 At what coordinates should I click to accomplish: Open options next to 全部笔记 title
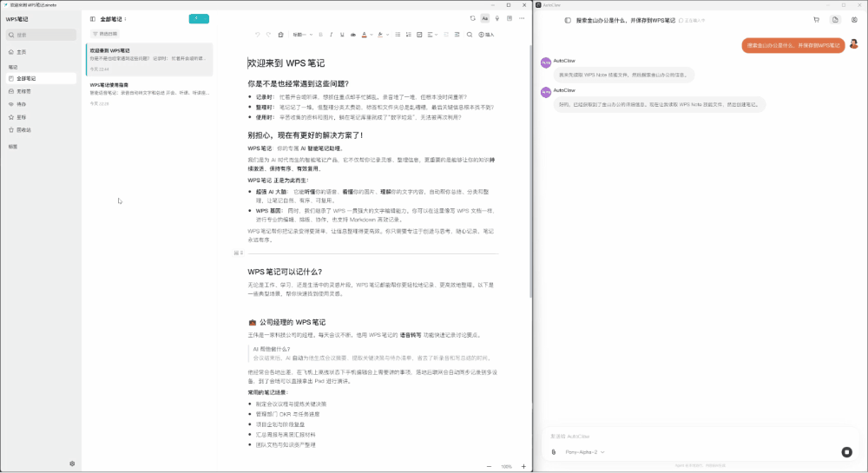(126, 19)
